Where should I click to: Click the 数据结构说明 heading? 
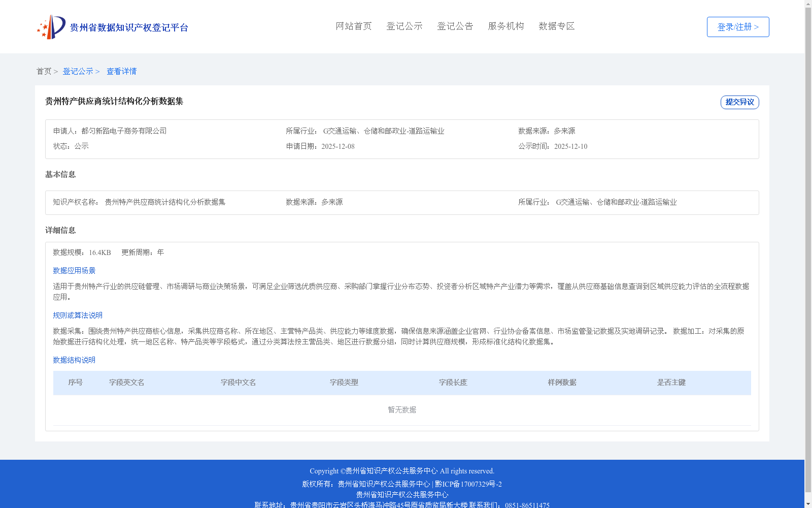[x=74, y=360]
